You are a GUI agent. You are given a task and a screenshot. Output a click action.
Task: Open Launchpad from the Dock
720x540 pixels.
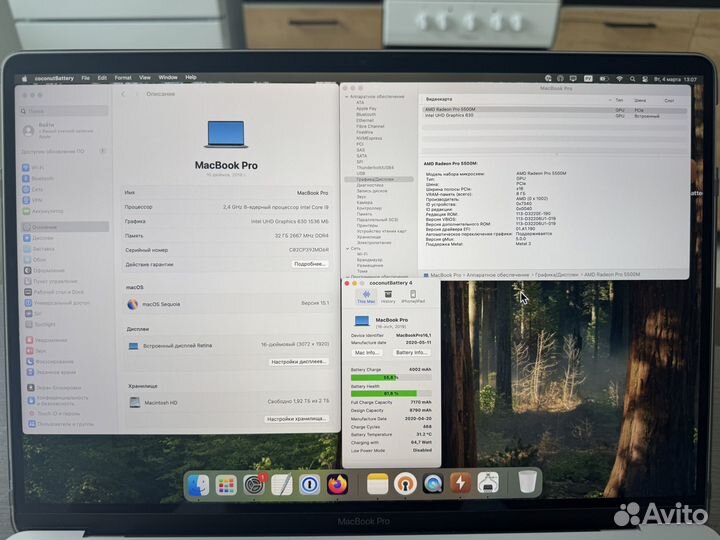tap(226, 484)
